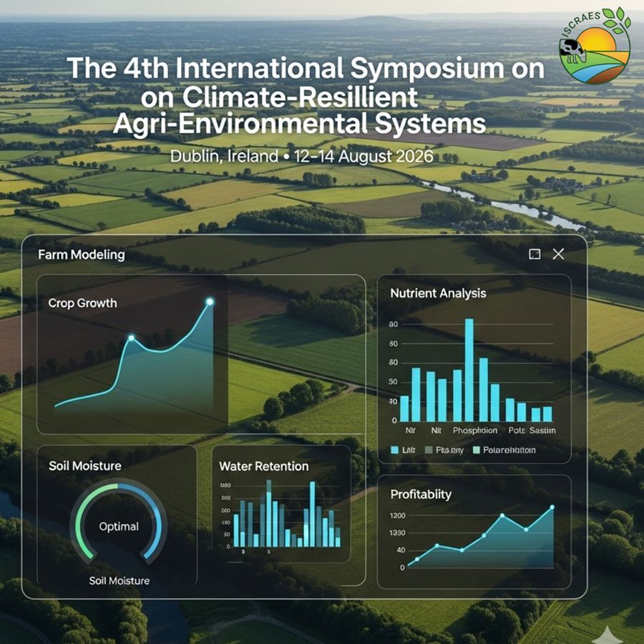Click the Soil Moisture label link

(x=119, y=581)
